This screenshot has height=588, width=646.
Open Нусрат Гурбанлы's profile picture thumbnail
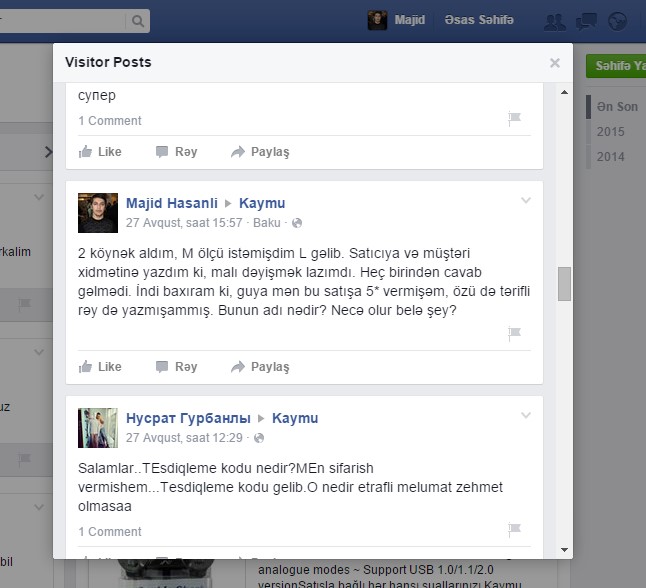click(98, 428)
